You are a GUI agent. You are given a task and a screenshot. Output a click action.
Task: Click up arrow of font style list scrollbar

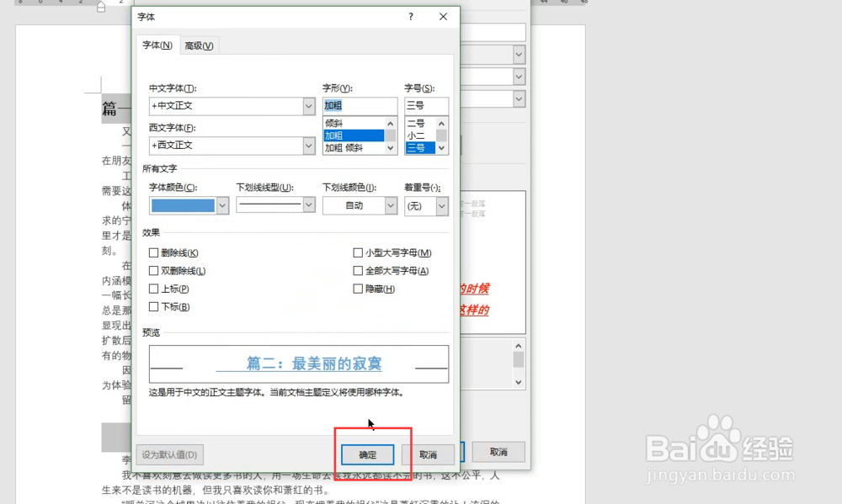click(x=391, y=124)
